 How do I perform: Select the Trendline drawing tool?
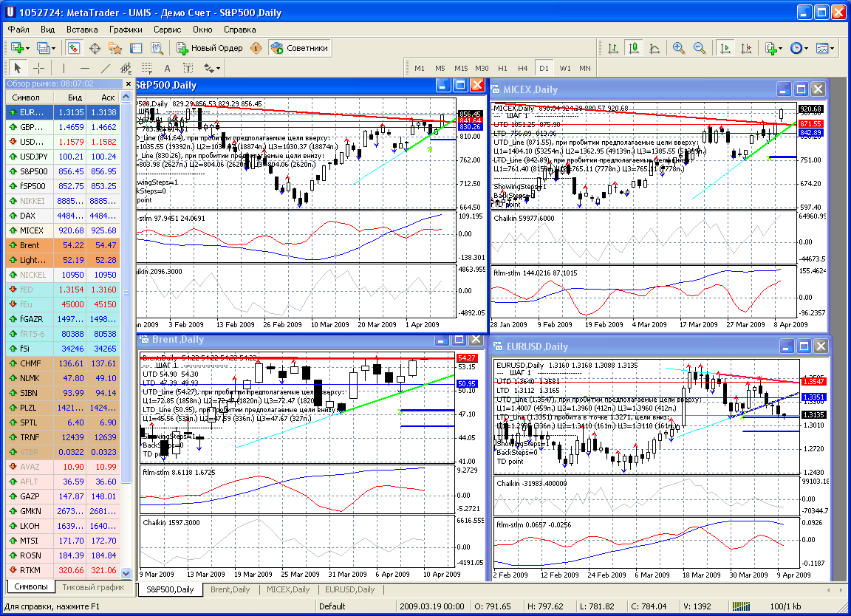pos(106,69)
